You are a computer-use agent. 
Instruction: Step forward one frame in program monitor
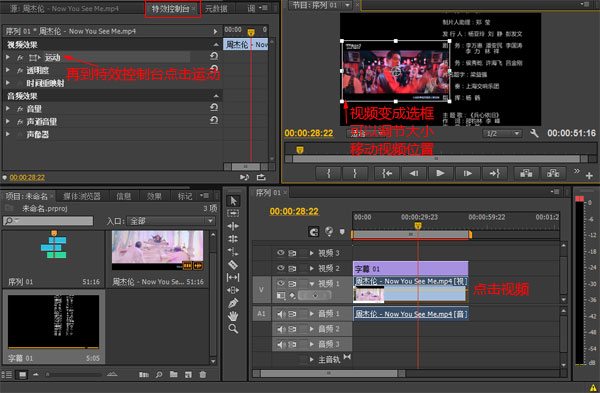click(467, 173)
